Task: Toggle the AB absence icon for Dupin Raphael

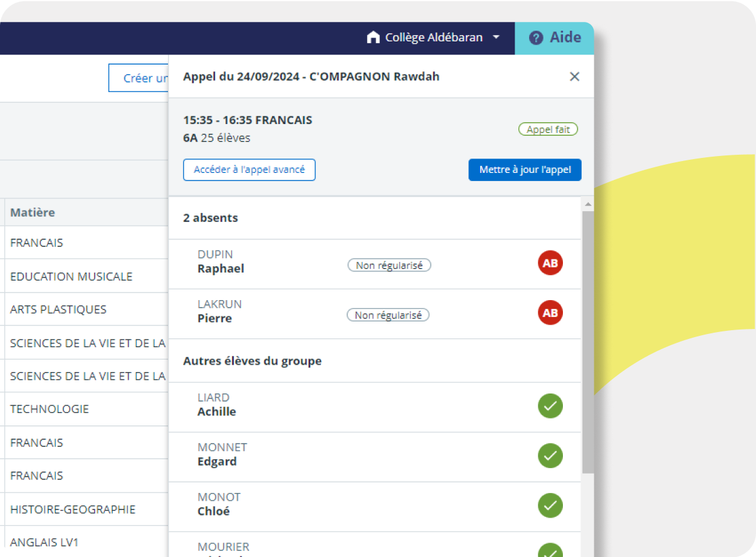Action: click(x=550, y=263)
